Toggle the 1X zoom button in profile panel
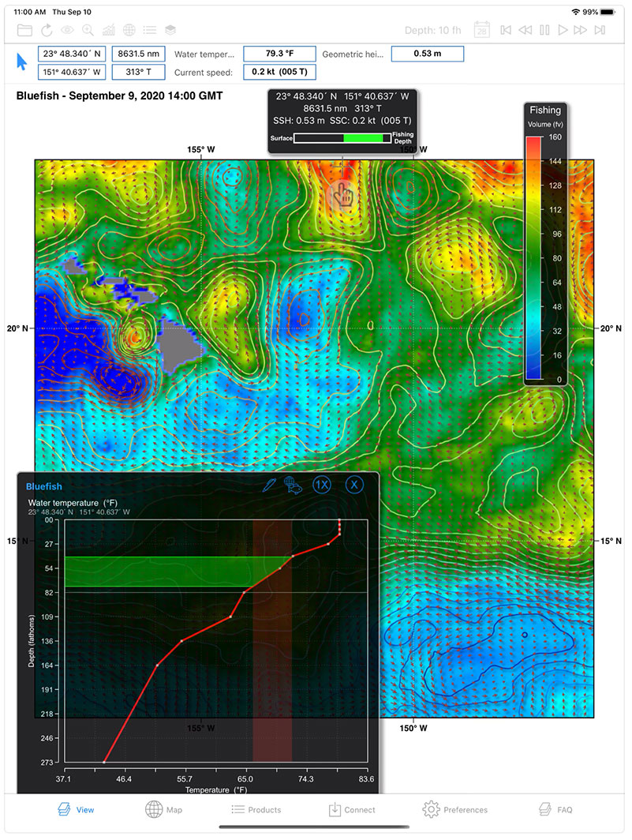This screenshot has width=632, height=840. pyautogui.click(x=322, y=485)
